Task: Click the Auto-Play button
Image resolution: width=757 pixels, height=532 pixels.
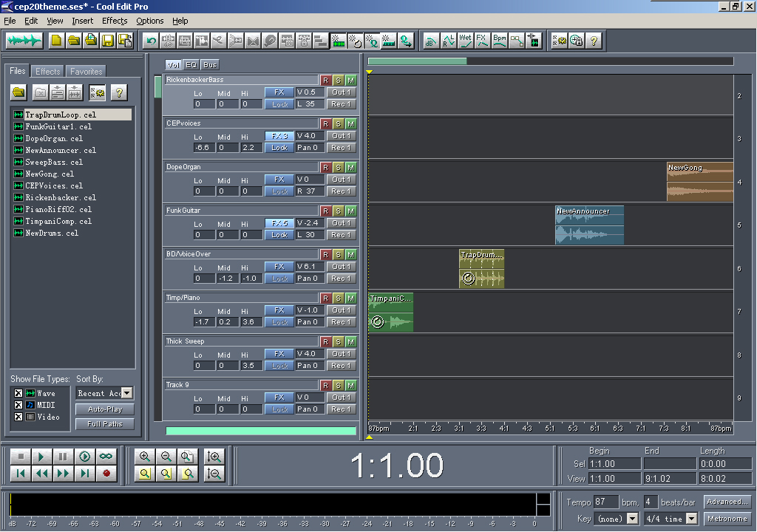Action: (105, 409)
